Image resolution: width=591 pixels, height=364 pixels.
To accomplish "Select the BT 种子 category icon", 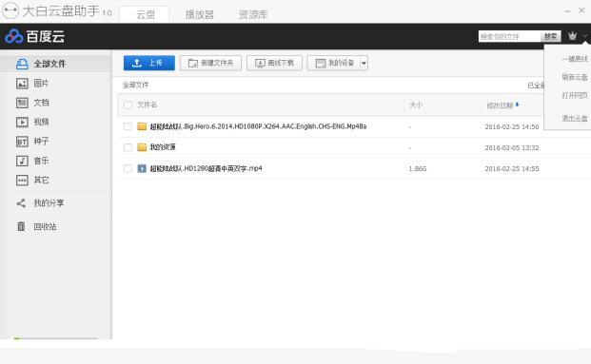I will click(22, 142).
